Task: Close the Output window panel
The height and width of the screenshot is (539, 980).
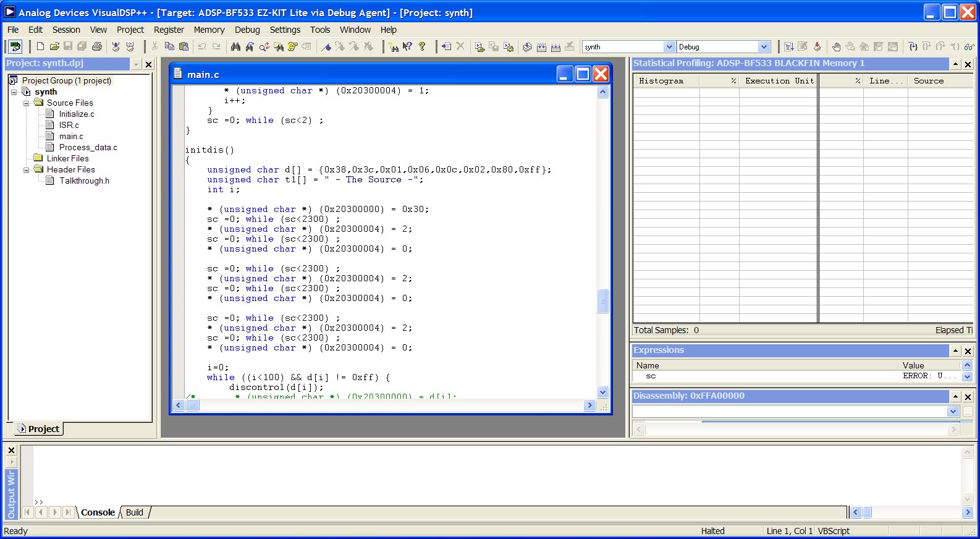Action: (x=11, y=451)
